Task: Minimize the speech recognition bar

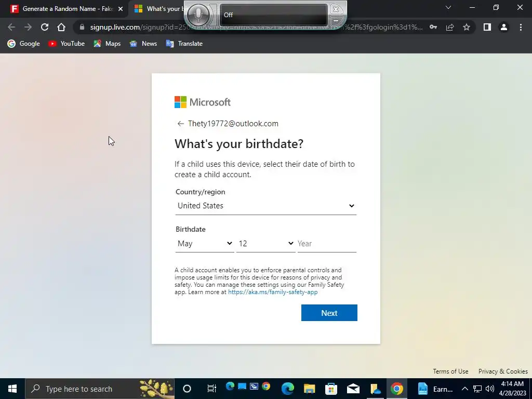Action: click(x=336, y=21)
